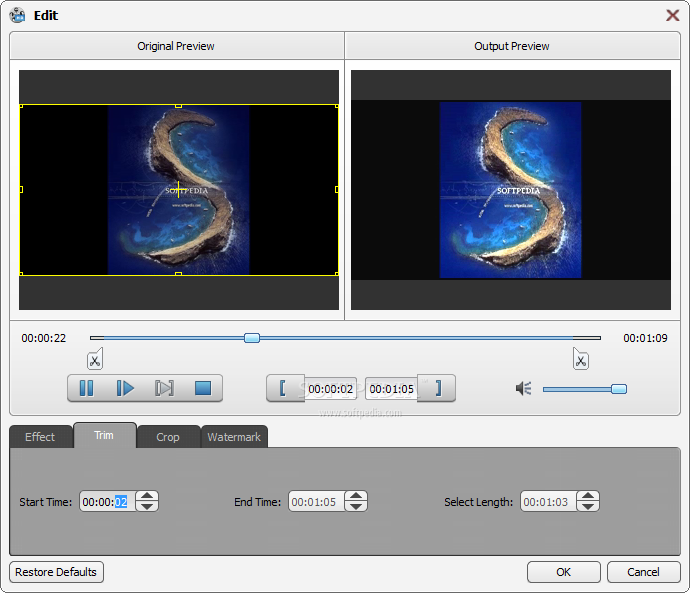Set trim end with the right bracket button
Viewport: 690px width, 593px height.
(438, 388)
